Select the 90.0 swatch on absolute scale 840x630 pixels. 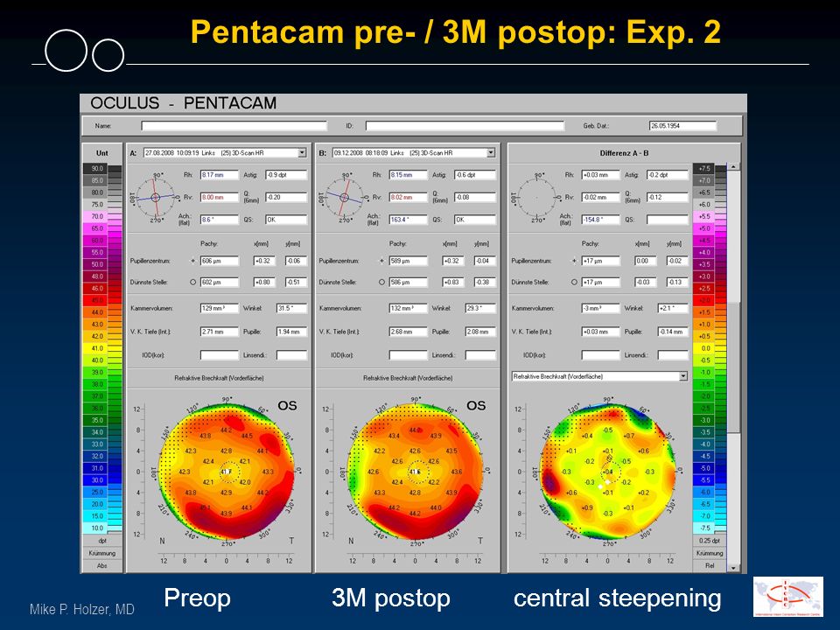(96, 169)
